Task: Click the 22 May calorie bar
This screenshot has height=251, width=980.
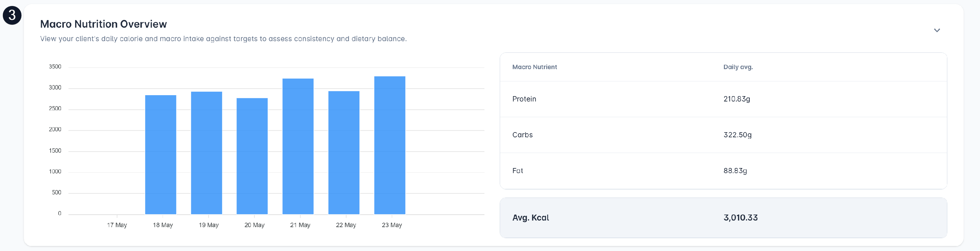Action: (x=343, y=153)
